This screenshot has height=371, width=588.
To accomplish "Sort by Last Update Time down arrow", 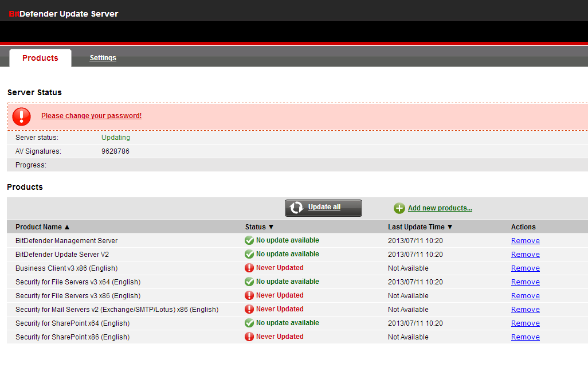I will tap(450, 227).
